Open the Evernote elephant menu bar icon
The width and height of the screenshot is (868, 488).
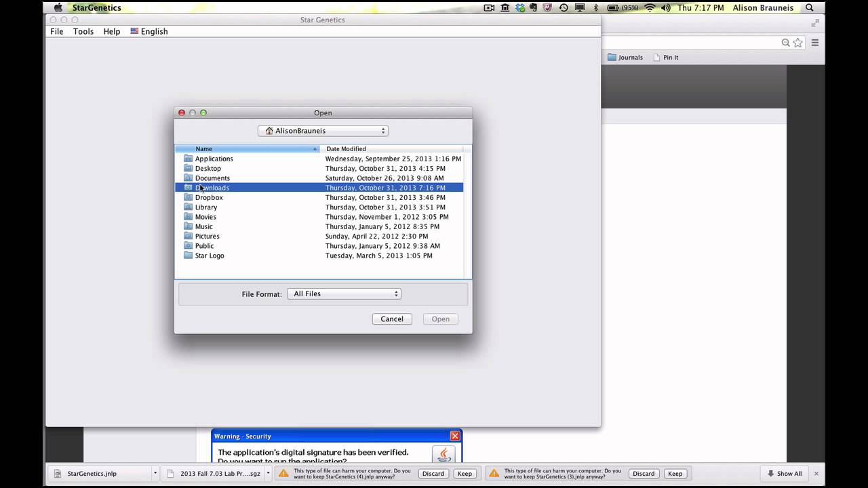[534, 8]
